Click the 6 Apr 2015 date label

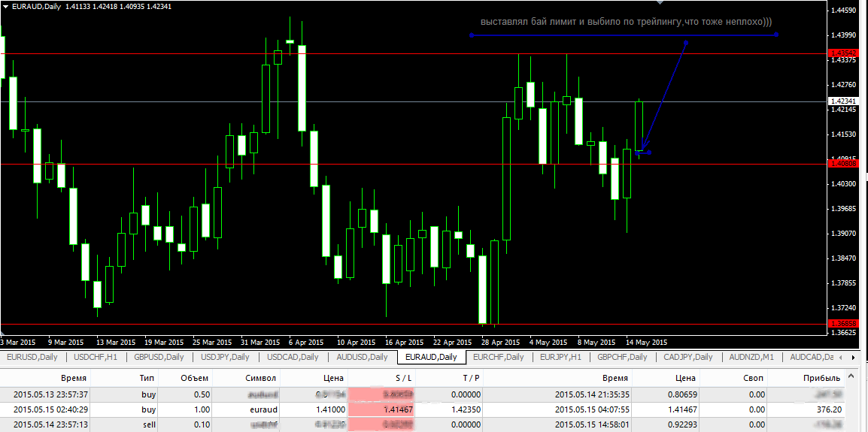tap(305, 342)
